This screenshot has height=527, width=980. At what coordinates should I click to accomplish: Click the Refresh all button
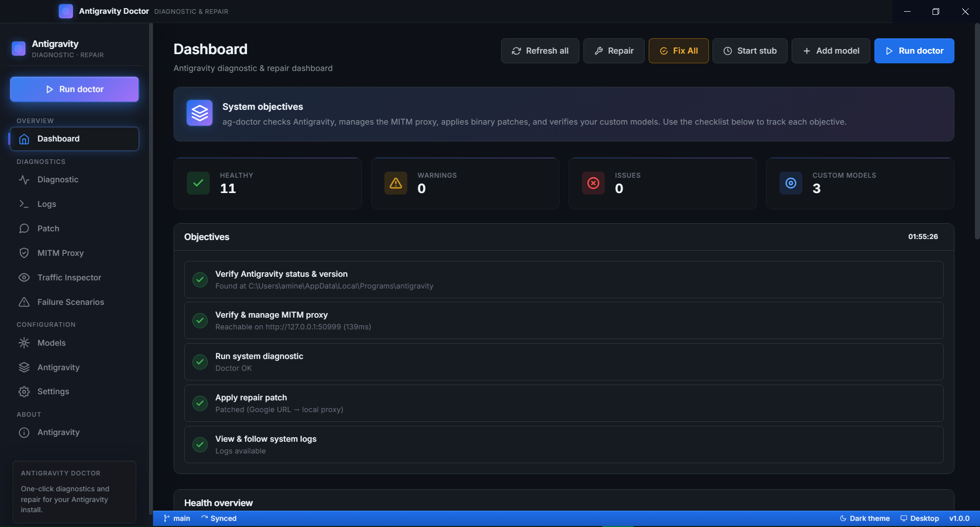point(540,51)
